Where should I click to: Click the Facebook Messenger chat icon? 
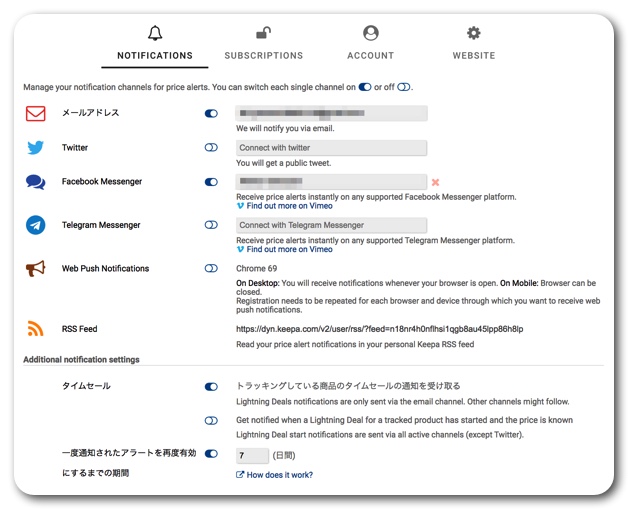[36, 182]
